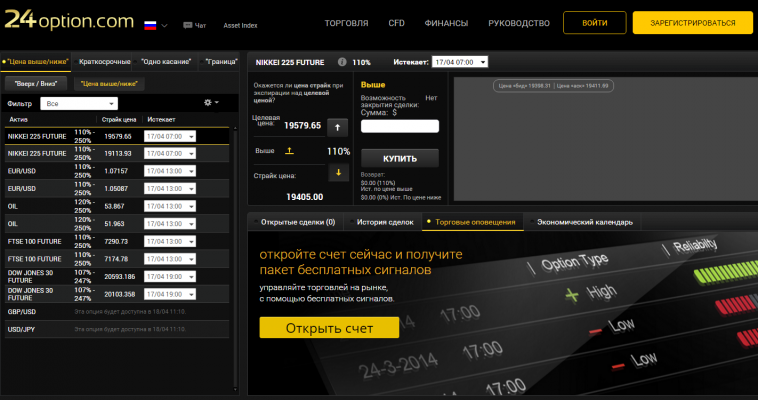This screenshot has width=758, height=400.
Task: Click the target price down arrow button
Action: [x=338, y=173]
